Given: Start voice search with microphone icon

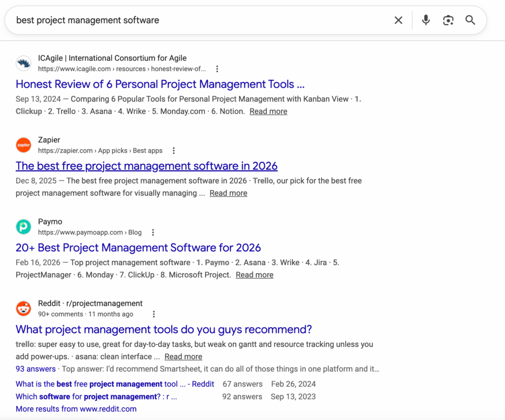Looking at the screenshot, I should tap(426, 20).
